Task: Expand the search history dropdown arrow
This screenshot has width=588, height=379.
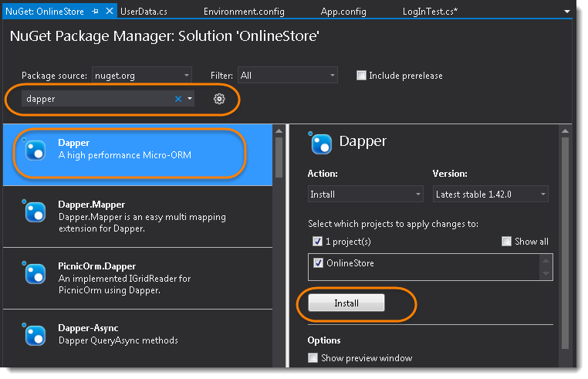Action: point(190,99)
